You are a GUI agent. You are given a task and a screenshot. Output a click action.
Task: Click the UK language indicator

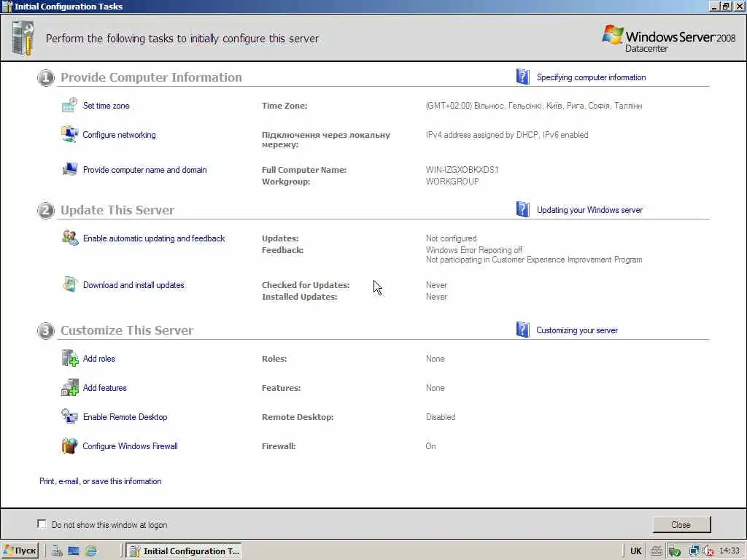click(635, 551)
